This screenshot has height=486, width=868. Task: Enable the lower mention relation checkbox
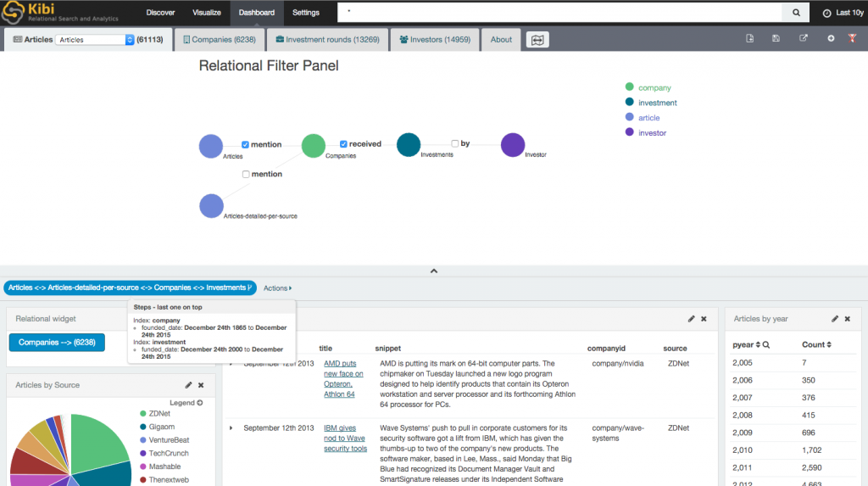click(x=246, y=174)
